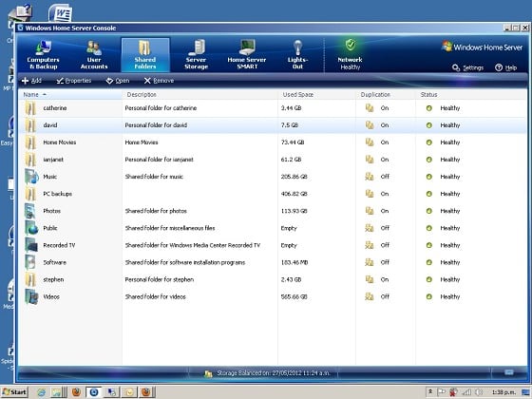
Task: Sort by the Description column header
Action: coord(200,95)
